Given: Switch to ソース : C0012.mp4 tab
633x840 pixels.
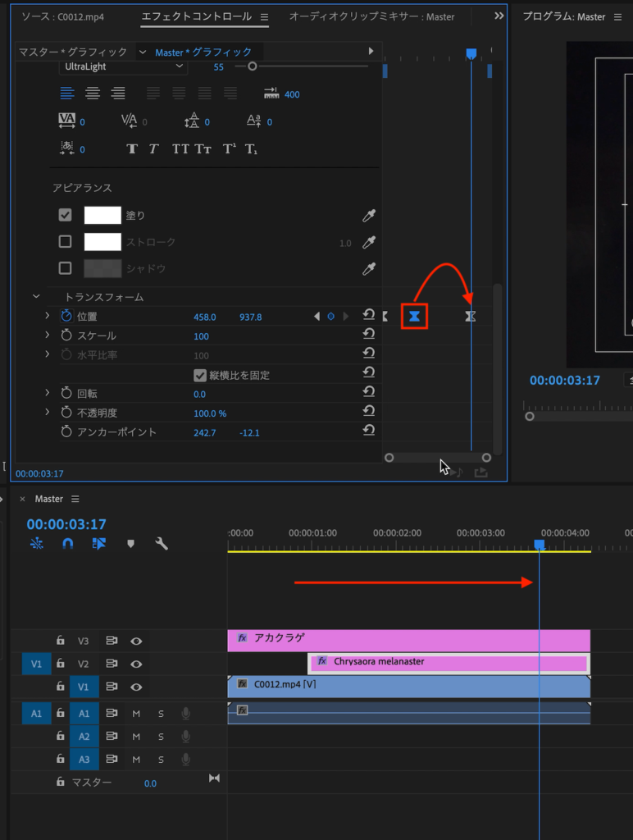Looking at the screenshot, I should [62, 16].
